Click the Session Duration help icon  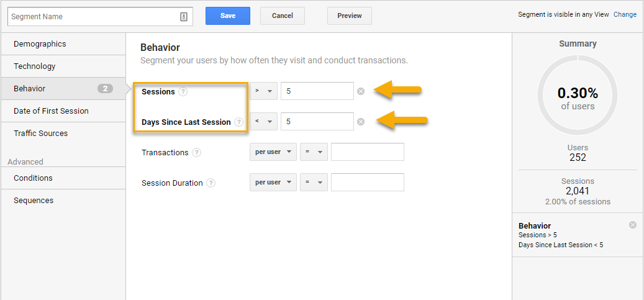(211, 183)
